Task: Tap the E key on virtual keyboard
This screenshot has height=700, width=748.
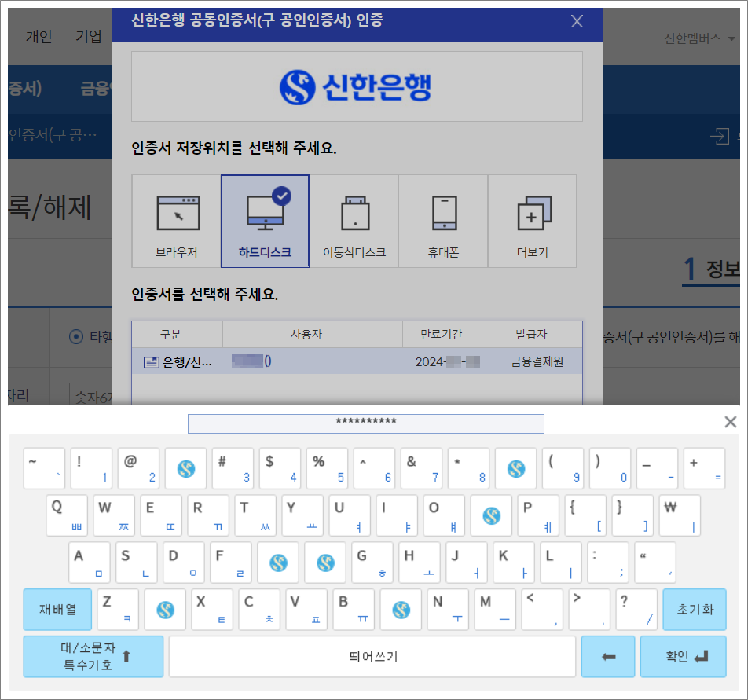Action: [161, 515]
